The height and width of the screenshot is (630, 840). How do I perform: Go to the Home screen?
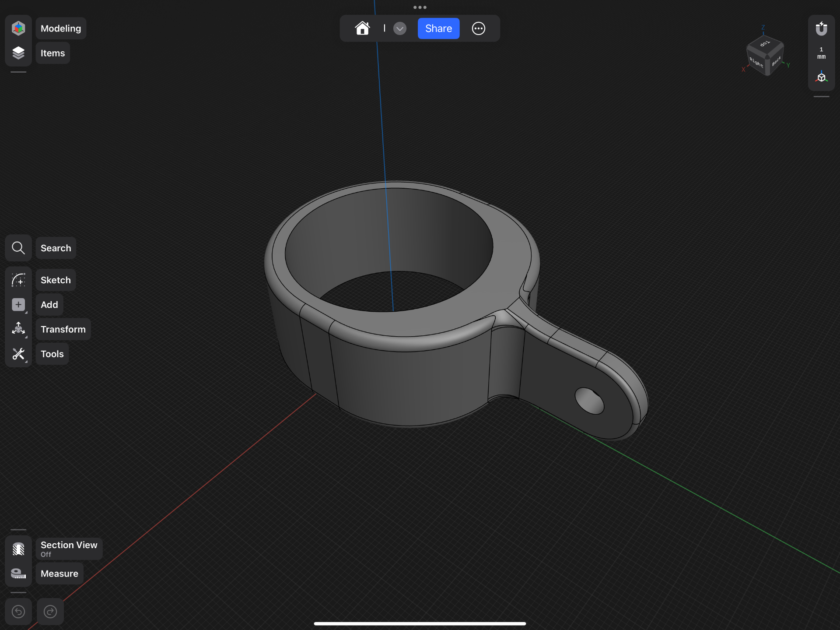[x=362, y=28]
